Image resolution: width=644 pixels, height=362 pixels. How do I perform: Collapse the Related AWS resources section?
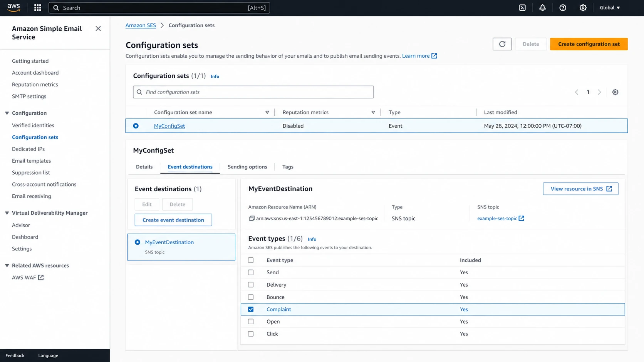[x=7, y=265]
